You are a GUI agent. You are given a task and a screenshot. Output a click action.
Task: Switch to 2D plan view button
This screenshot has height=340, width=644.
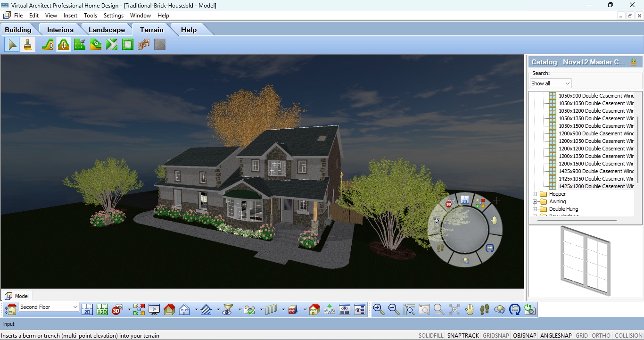(87, 309)
